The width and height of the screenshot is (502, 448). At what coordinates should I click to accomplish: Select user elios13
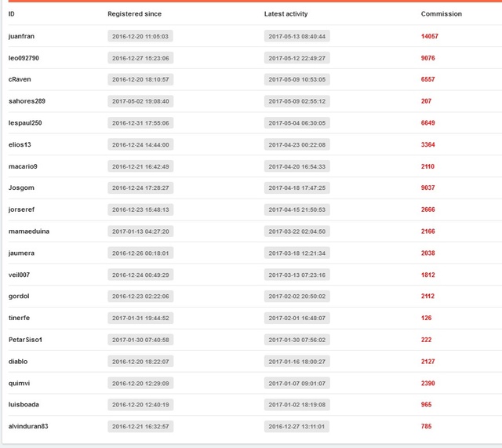point(20,144)
